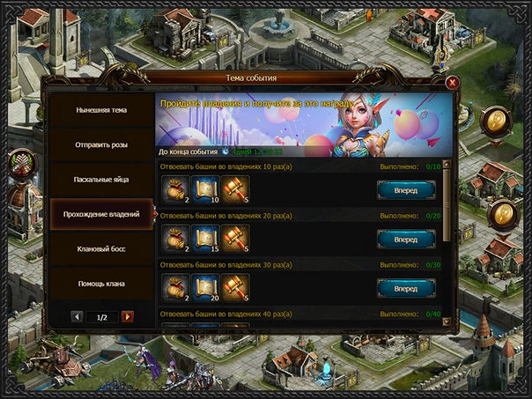Open the Нынешняя тема tab

101,110
